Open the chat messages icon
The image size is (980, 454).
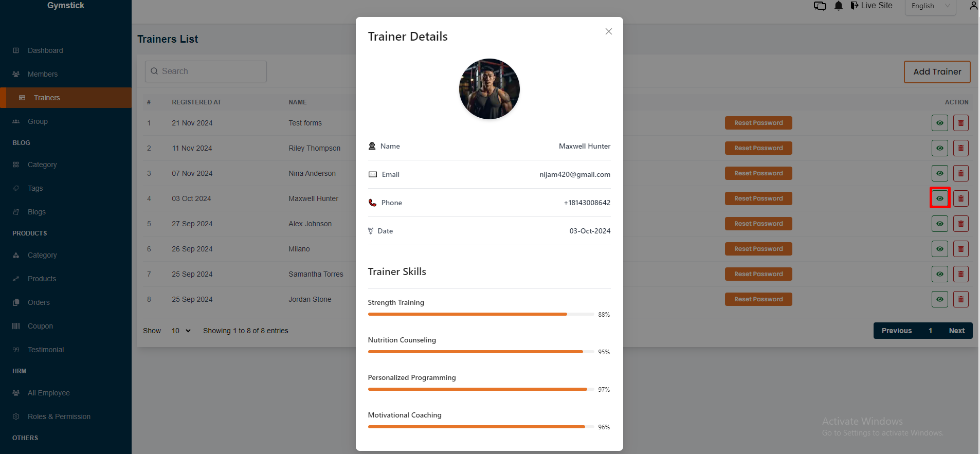tap(820, 6)
